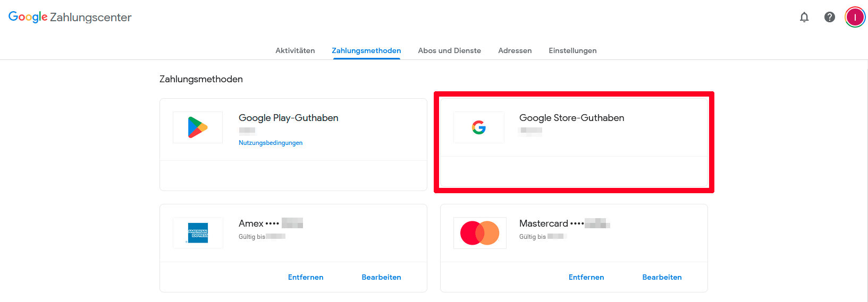This screenshot has height=302, width=868.
Task: Click the Google G logo icon
Action: point(478,127)
